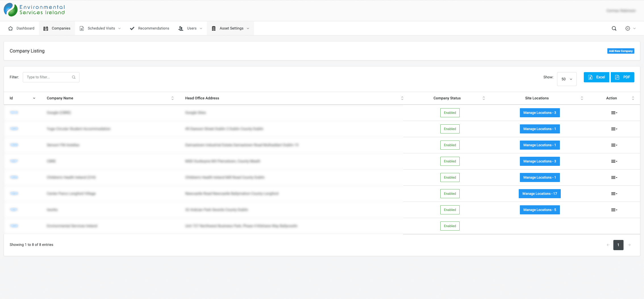Export the table to PDF

point(622,77)
